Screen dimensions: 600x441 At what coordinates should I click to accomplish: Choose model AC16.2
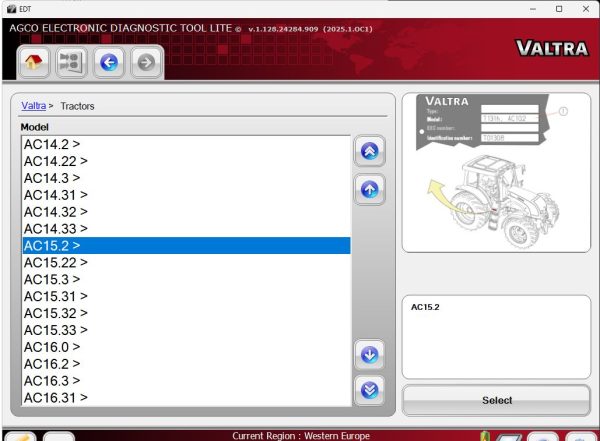coord(186,364)
